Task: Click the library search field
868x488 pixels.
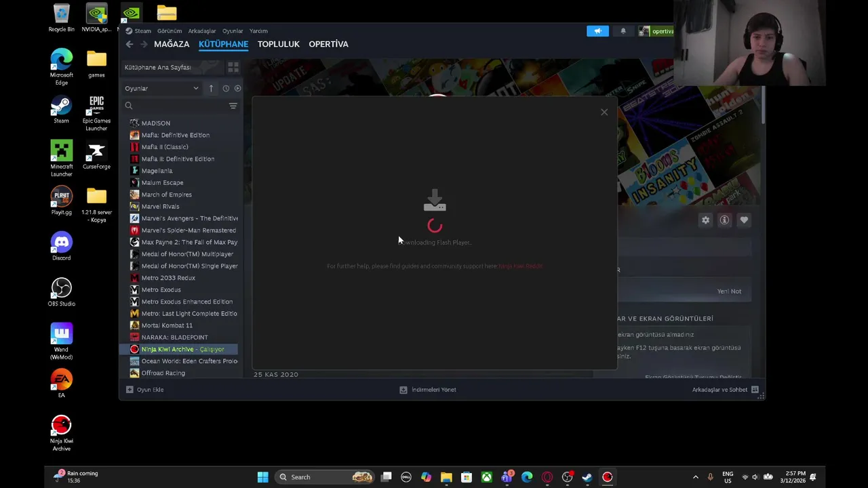Action: click(x=175, y=106)
